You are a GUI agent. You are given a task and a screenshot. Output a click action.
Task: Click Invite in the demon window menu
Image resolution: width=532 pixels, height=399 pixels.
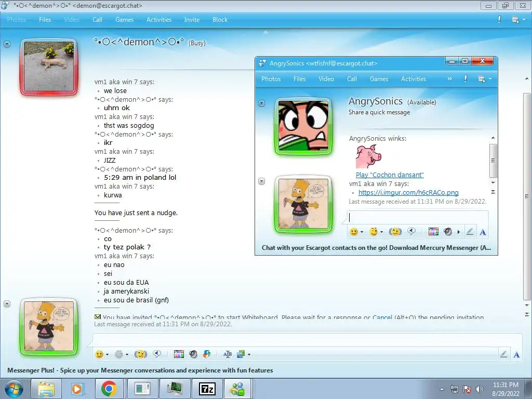[x=192, y=20]
